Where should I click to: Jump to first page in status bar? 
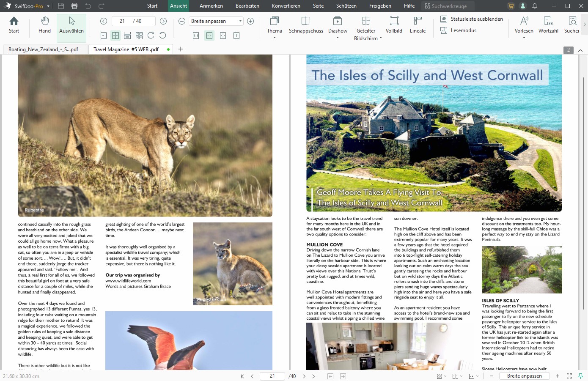pos(242,376)
